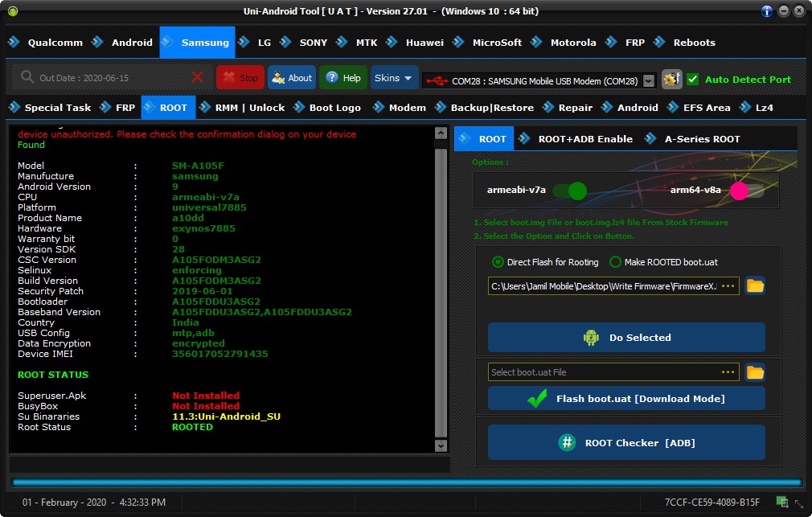Click the search magnifier icon

[27, 77]
